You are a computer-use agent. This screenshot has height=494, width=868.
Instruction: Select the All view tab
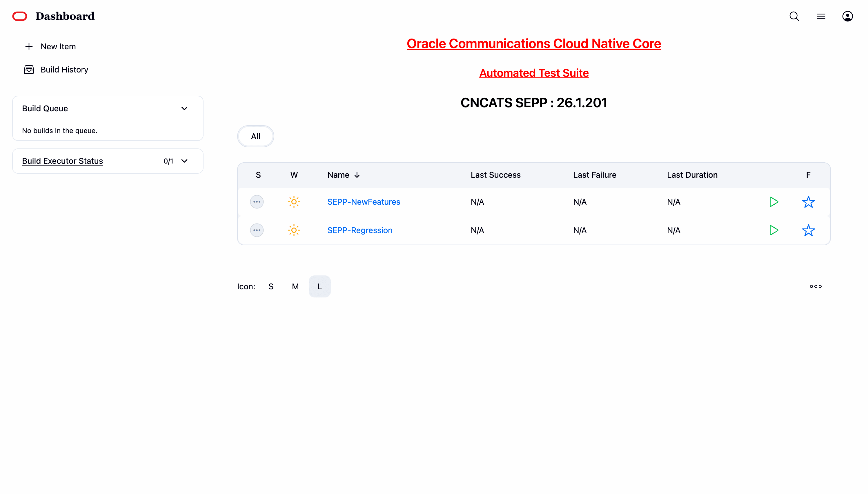pos(255,136)
